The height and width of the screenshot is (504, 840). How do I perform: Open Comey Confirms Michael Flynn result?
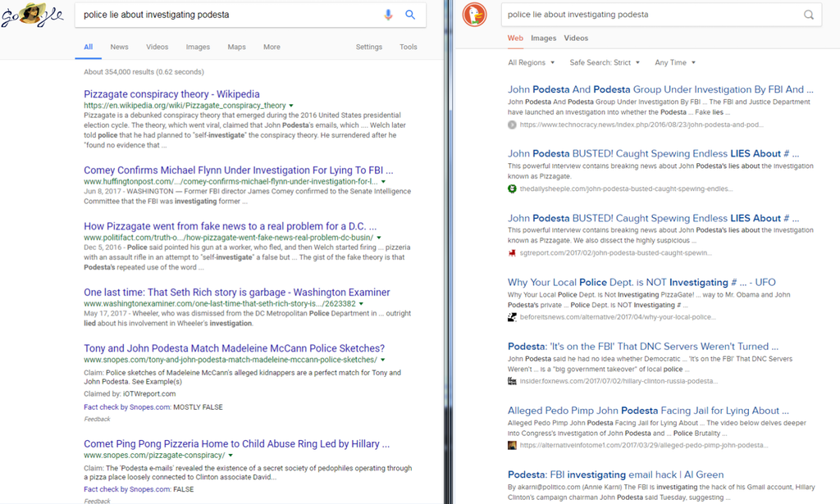point(239,170)
